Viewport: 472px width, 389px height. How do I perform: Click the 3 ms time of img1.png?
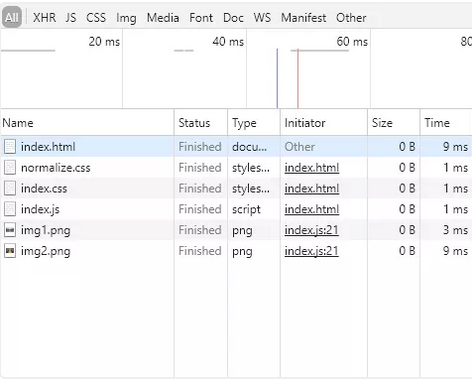point(455,230)
